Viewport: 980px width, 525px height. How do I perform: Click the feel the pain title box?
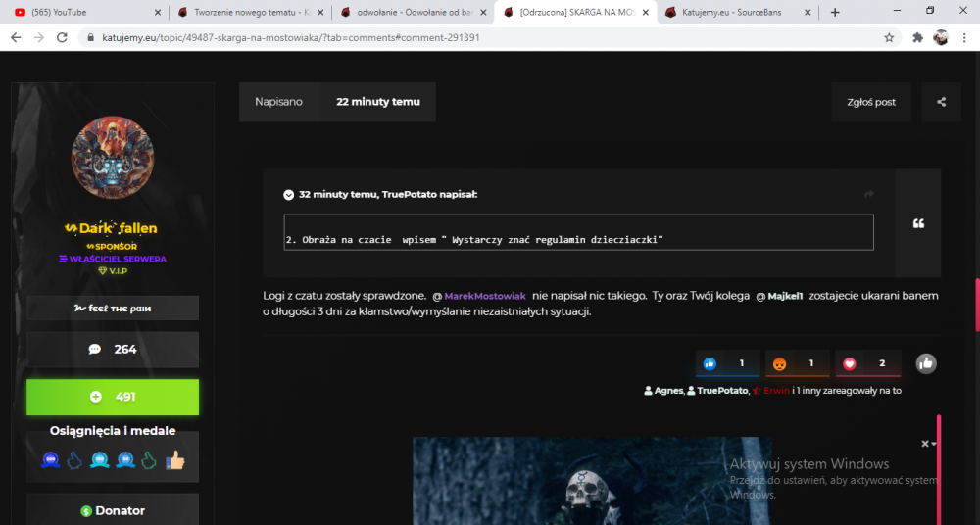(x=113, y=309)
